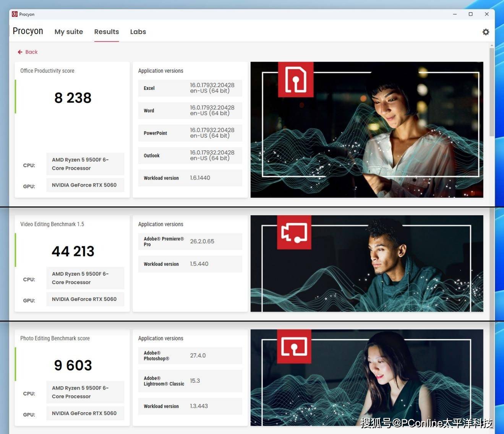Open the Labs tab
504x434 pixels.
138,32
